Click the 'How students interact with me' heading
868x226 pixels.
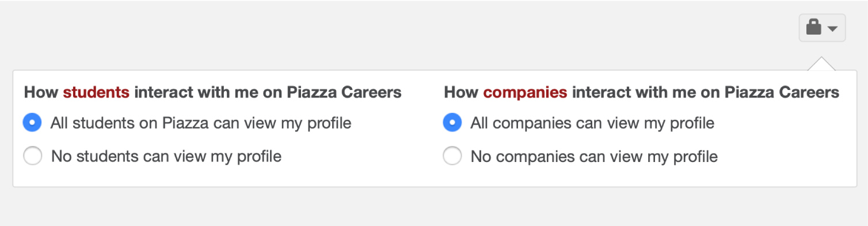[x=212, y=92]
